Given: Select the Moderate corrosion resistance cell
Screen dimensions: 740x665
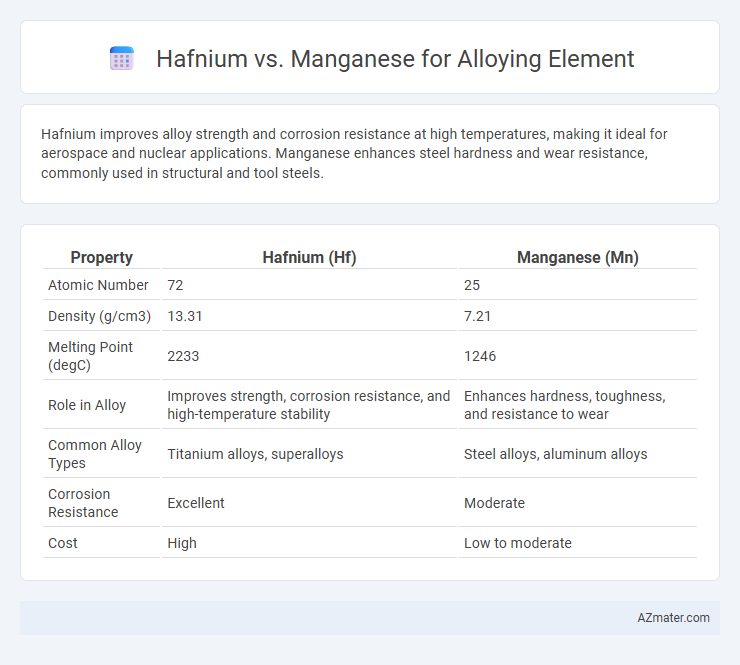Looking at the screenshot, I should coord(494,503).
